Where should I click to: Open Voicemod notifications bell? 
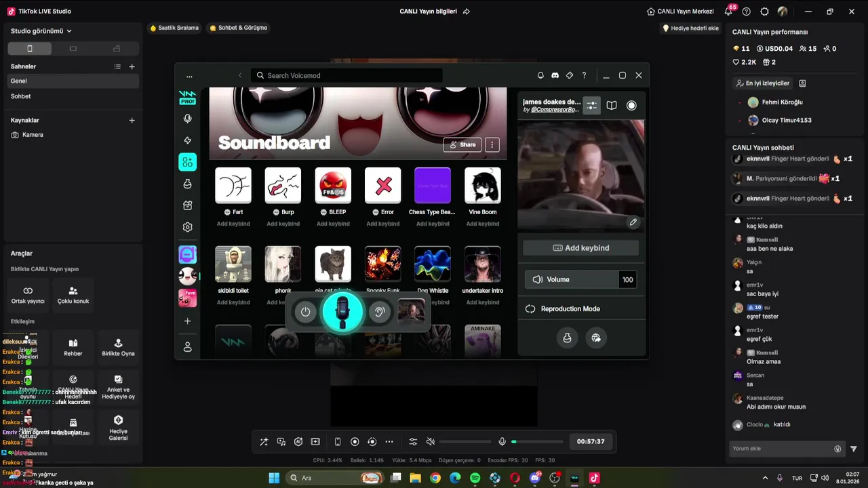pos(540,75)
